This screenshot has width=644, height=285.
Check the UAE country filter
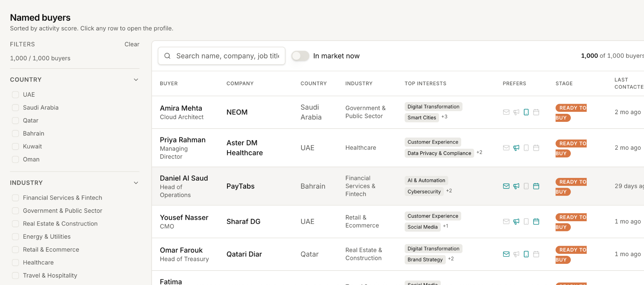click(15, 95)
